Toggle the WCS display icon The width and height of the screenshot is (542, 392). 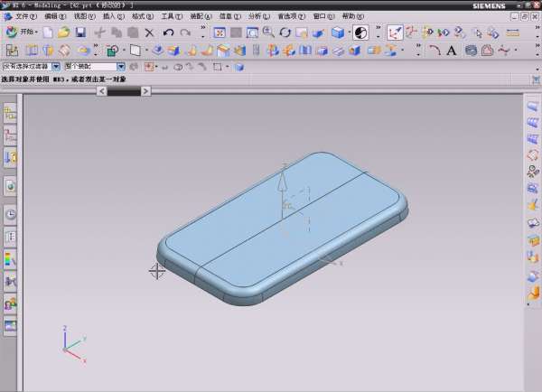pyautogui.click(x=395, y=33)
